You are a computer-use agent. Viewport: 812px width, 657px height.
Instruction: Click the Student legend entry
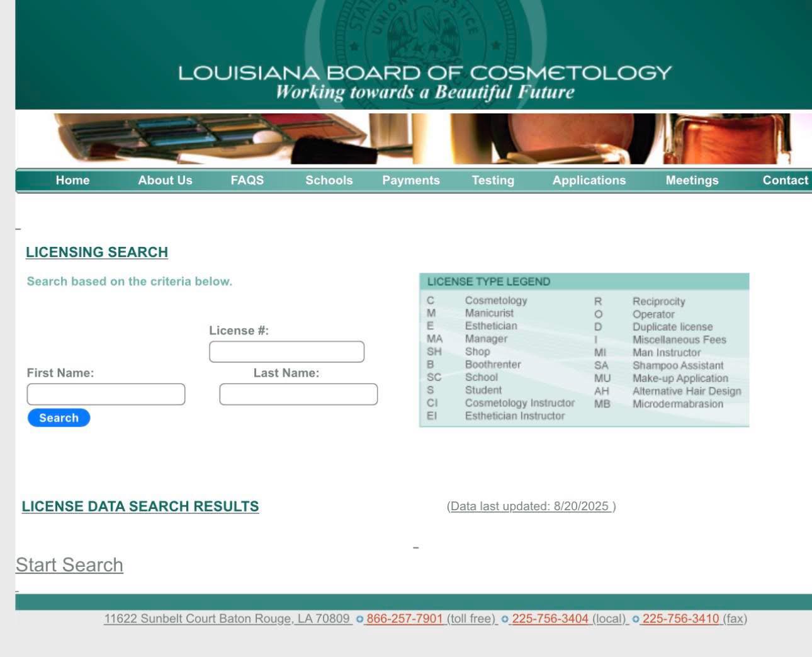pyautogui.click(x=483, y=390)
